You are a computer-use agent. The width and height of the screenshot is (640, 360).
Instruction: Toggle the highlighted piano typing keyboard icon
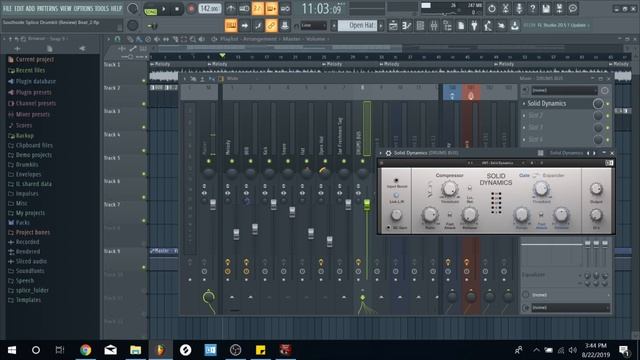tap(231, 26)
